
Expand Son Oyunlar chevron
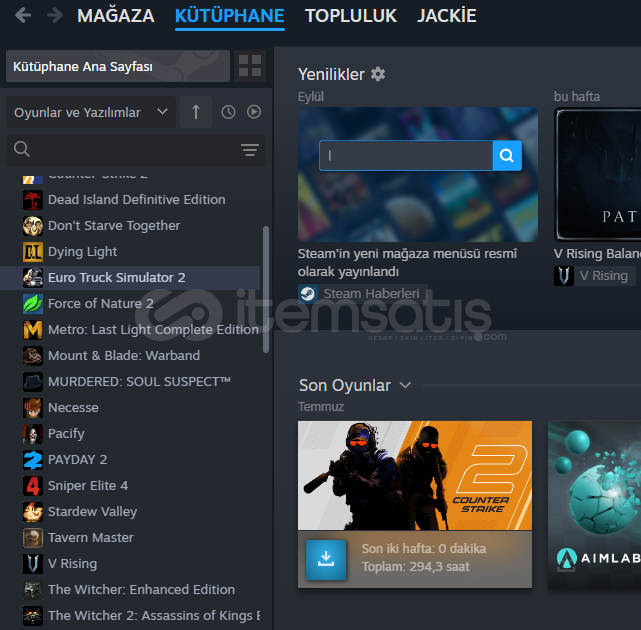405,385
